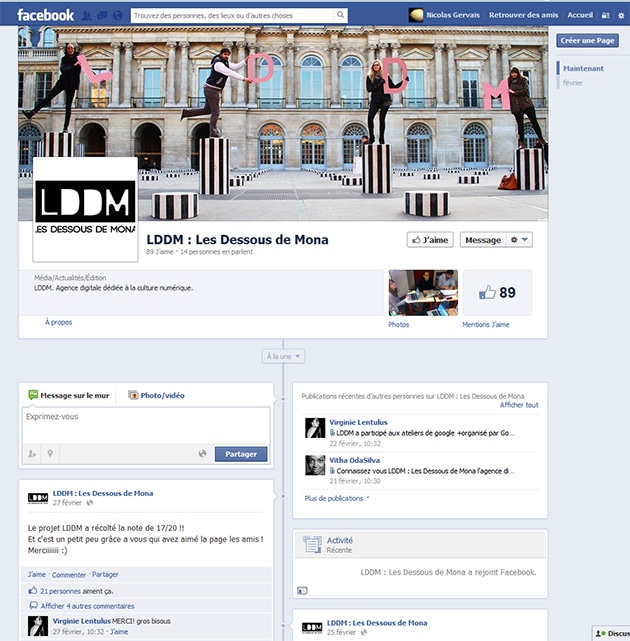Like Virginie Lentulus MERCI comment

[119, 632]
